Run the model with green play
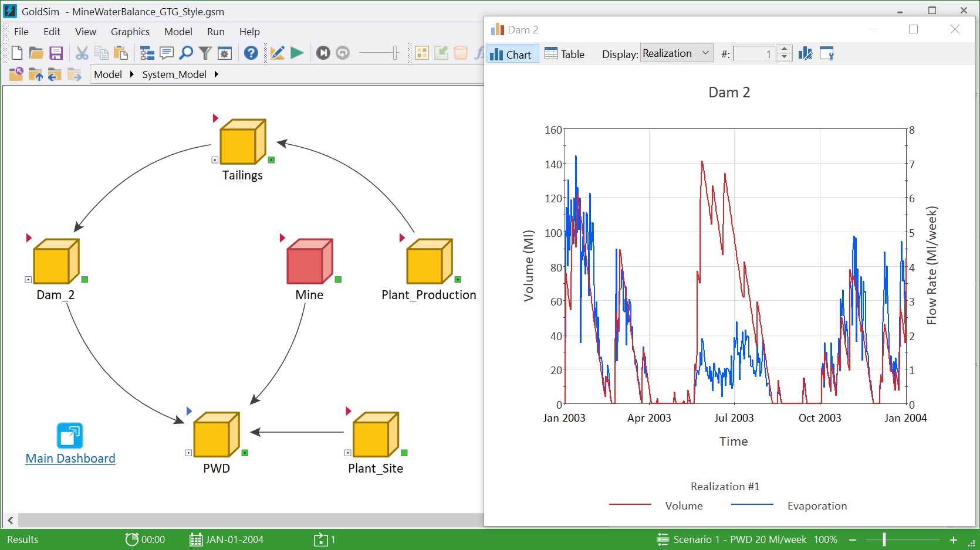 click(297, 53)
